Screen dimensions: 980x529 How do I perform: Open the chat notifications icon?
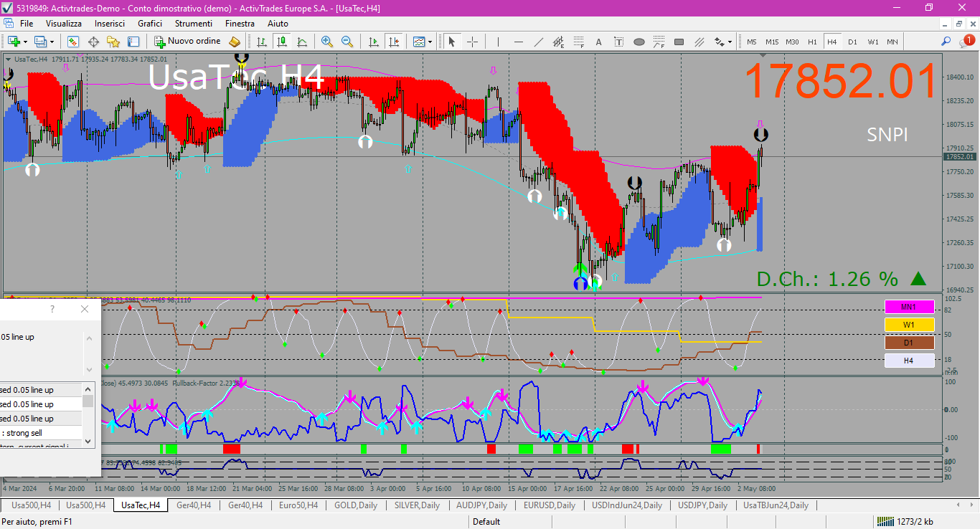[967, 42]
